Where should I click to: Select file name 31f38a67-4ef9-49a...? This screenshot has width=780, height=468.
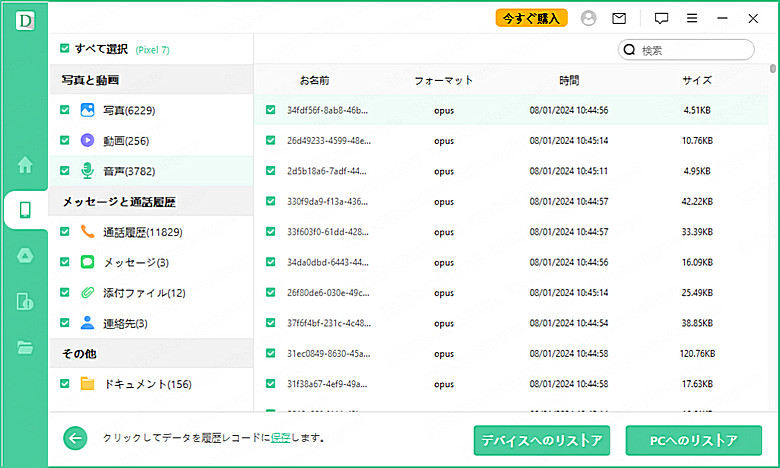327,384
